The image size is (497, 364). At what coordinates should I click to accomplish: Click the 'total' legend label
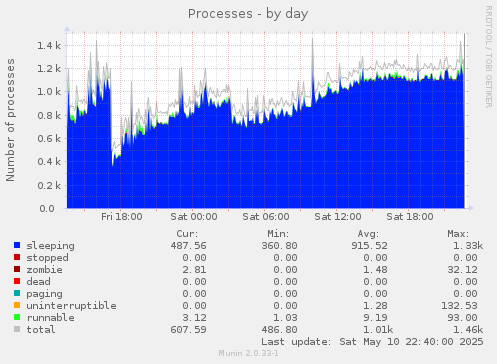click(41, 330)
